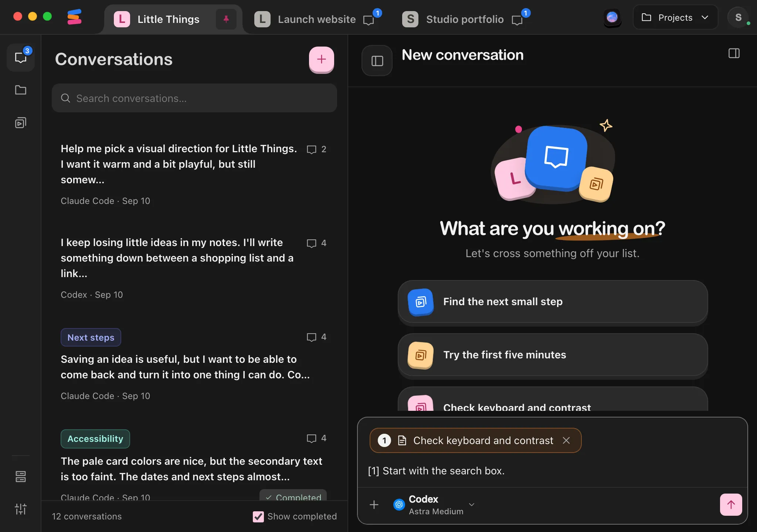
Task: Click Launch website tab notification chat icon
Action: pos(369,20)
